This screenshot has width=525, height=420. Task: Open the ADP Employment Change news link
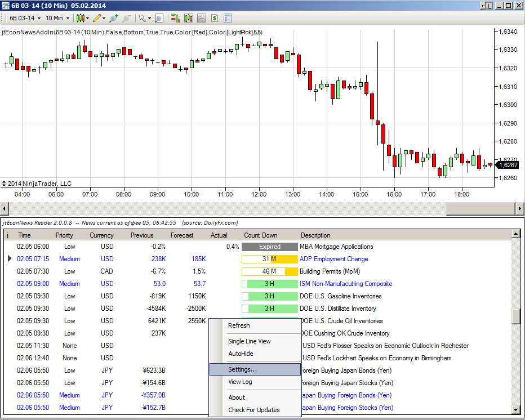pos(333,259)
